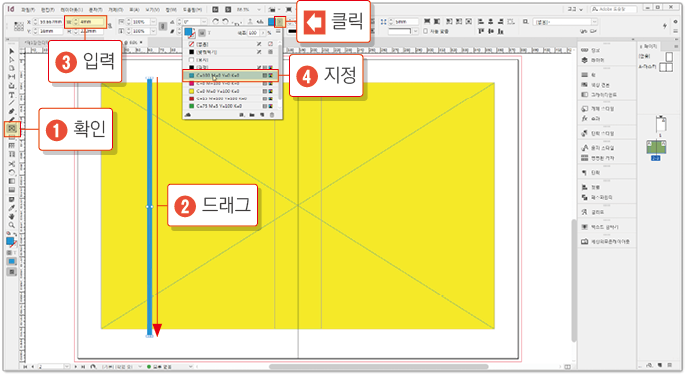Open the object style dropdown
Screen dimensions: 685x375
(594, 21)
